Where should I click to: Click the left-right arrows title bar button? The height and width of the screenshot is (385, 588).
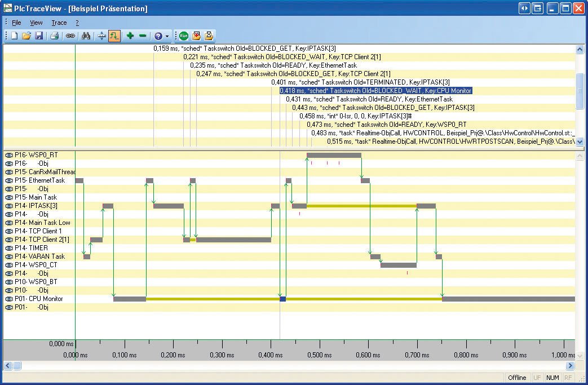(524, 8)
